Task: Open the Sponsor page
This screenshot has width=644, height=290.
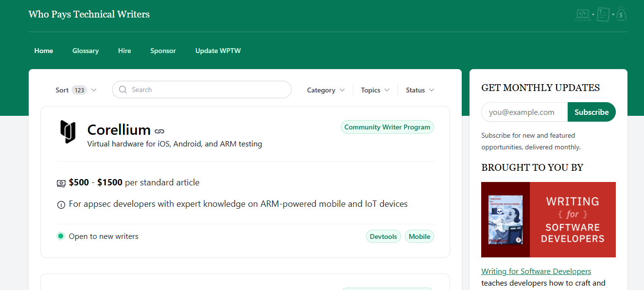Action: 163,51
